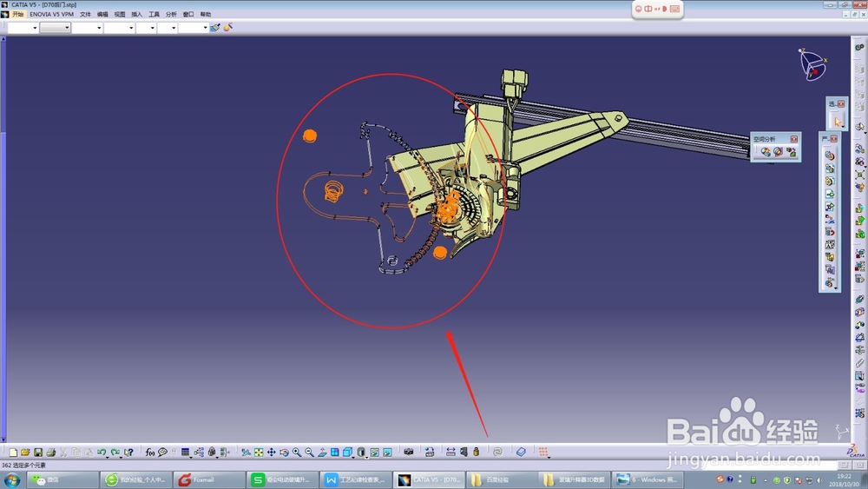Zoom out with magnifier minus icon

tap(310, 453)
